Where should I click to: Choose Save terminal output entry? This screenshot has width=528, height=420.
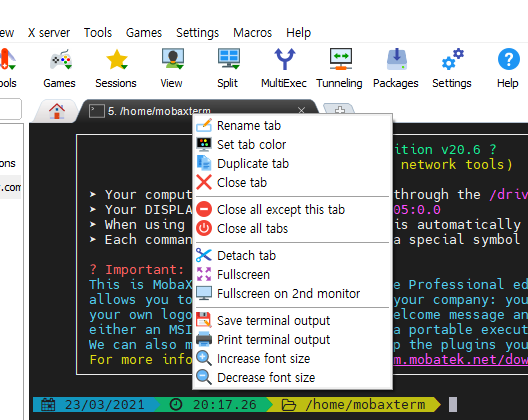click(292, 320)
